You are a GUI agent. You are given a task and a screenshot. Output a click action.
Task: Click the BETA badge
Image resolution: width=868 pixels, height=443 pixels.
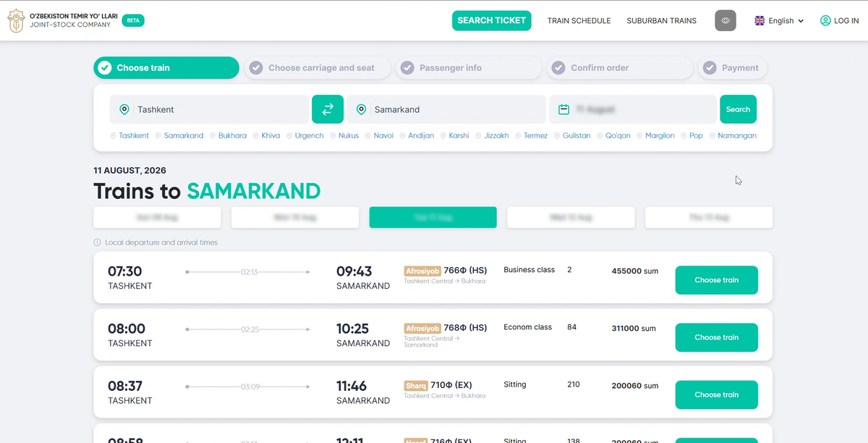point(133,20)
